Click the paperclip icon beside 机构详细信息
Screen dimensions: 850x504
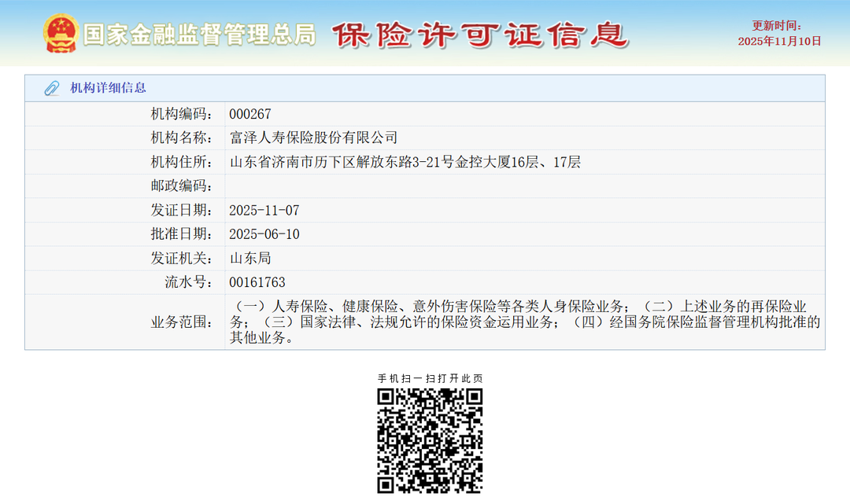tap(52, 88)
